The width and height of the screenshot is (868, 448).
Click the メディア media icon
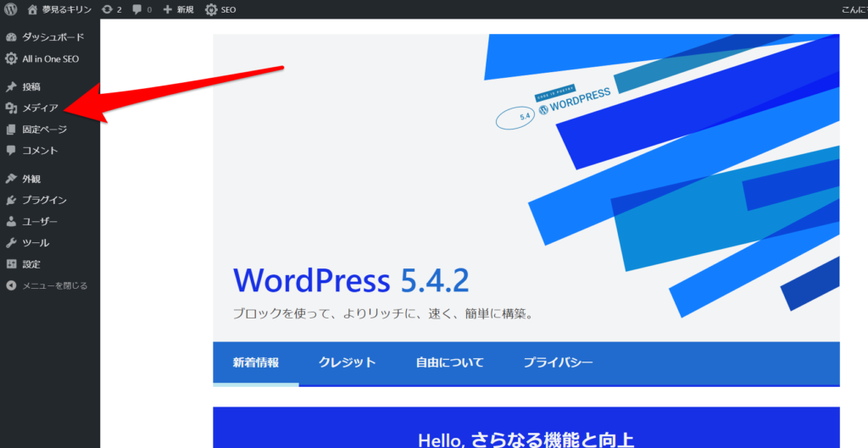click(11, 108)
